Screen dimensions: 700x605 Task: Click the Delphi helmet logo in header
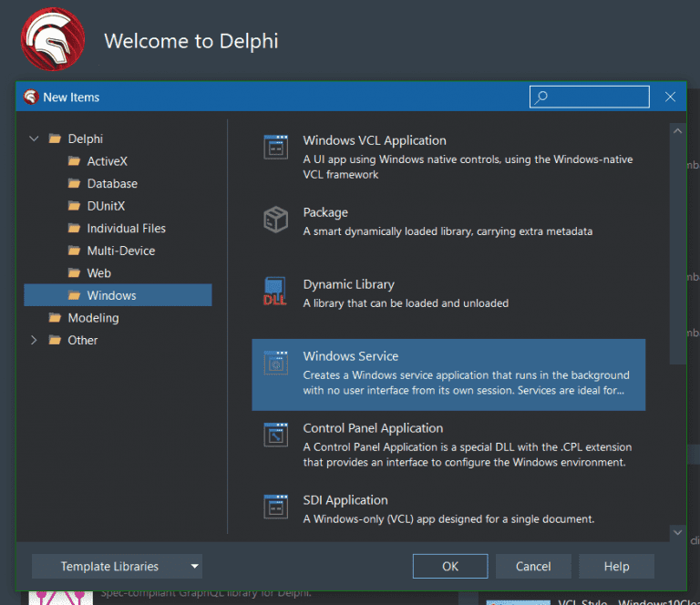click(53, 39)
